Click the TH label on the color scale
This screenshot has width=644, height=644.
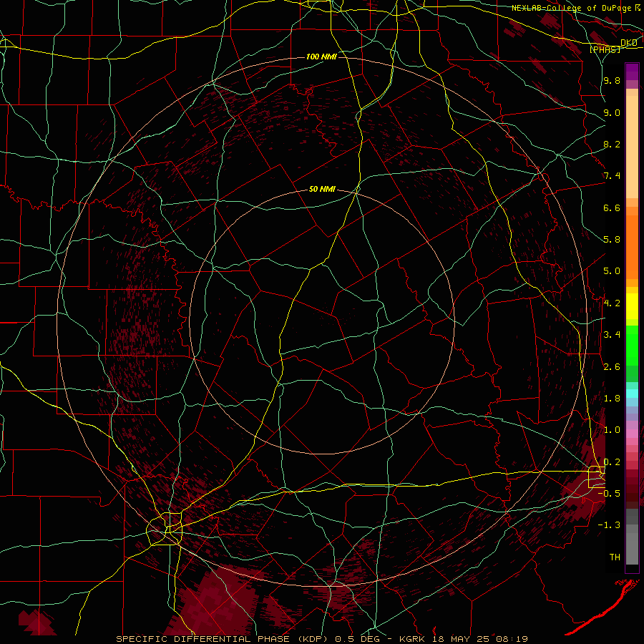(615, 557)
